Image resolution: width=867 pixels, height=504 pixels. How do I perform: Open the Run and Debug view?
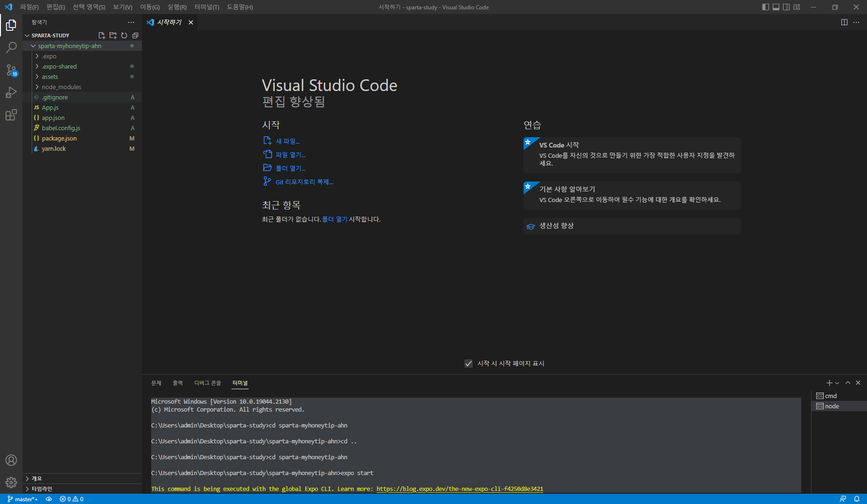tap(11, 92)
